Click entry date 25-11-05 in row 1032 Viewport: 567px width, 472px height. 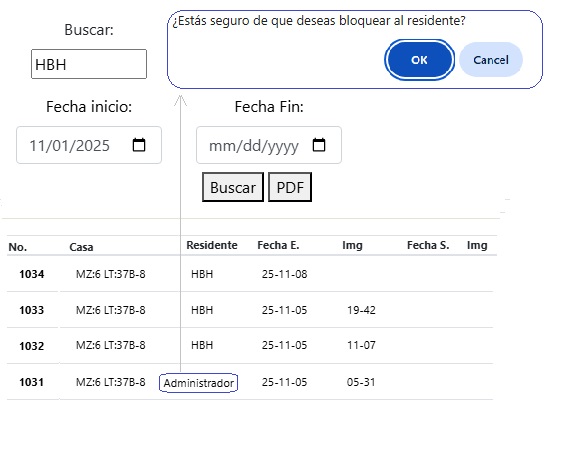[285, 345]
